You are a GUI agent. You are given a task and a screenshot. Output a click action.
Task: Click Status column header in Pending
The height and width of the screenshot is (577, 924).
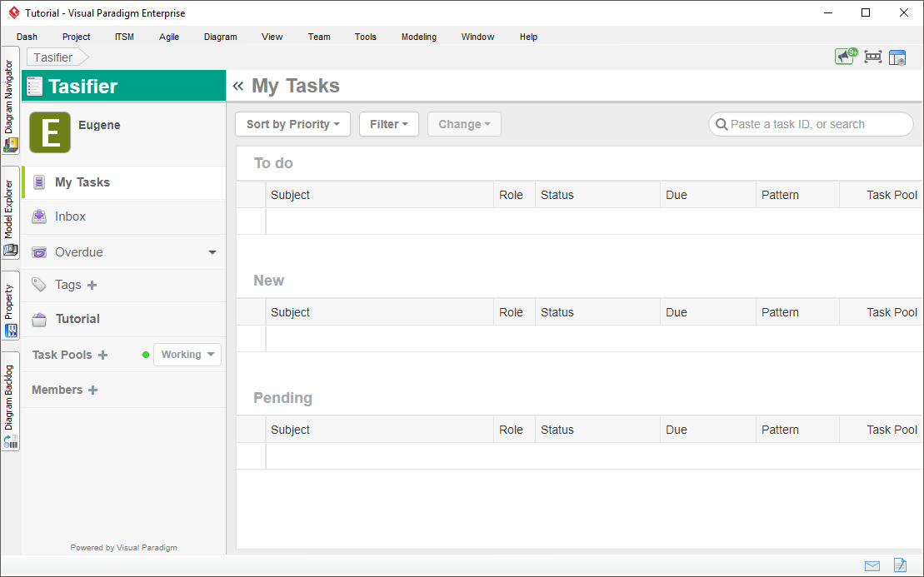597,430
